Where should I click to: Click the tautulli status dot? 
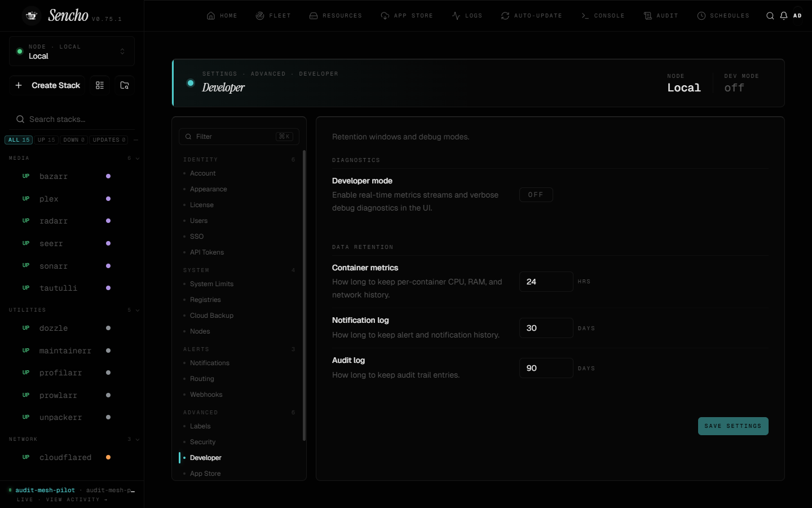[x=108, y=288]
